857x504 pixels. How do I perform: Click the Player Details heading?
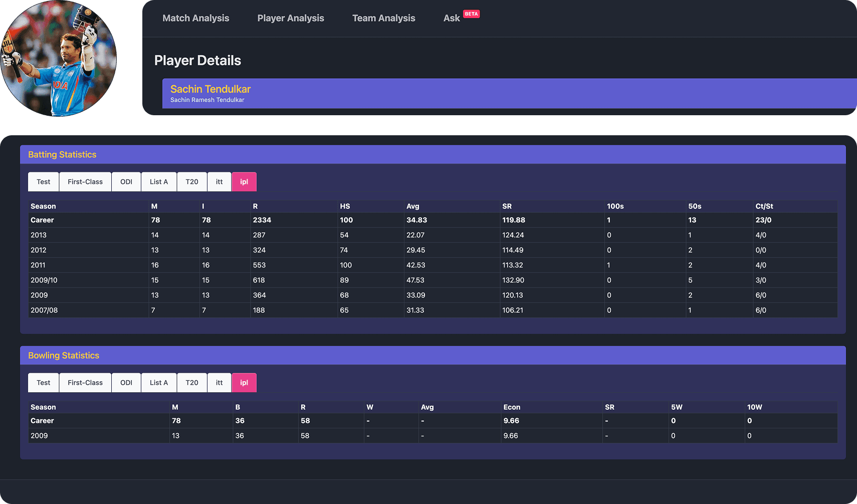point(197,61)
